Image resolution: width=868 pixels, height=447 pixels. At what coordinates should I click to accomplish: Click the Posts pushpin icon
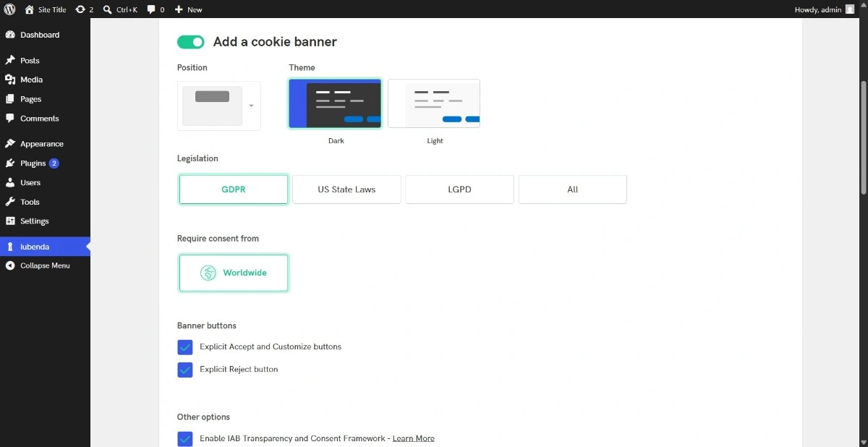click(10, 61)
